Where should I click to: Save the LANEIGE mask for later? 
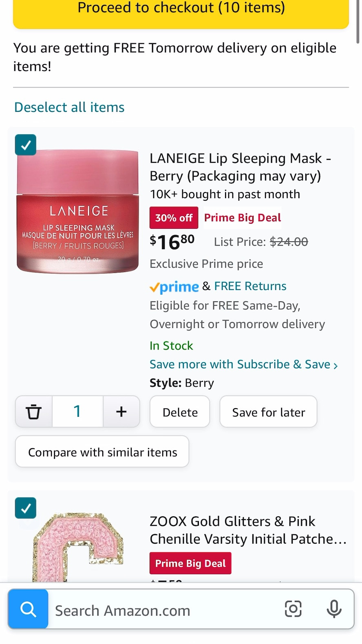(268, 412)
